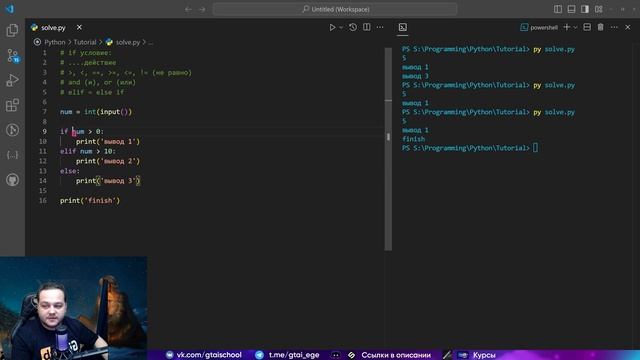Split the editor to the right
640x360 pixels.
(x=367, y=27)
